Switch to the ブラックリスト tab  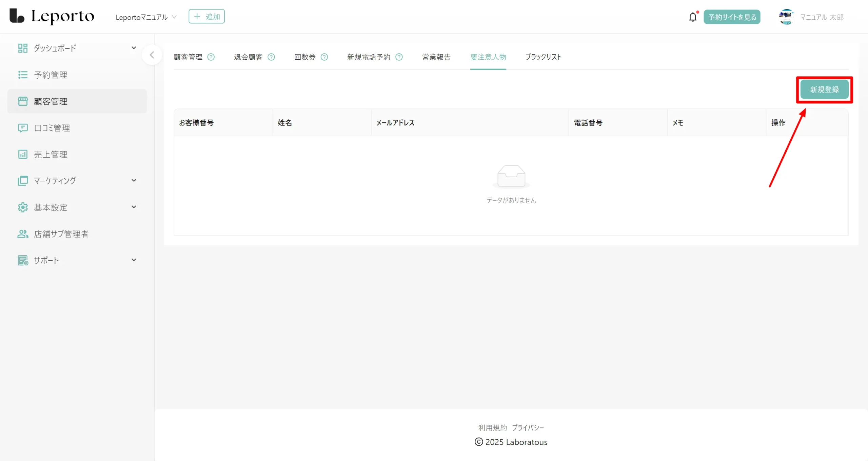coord(543,57)
